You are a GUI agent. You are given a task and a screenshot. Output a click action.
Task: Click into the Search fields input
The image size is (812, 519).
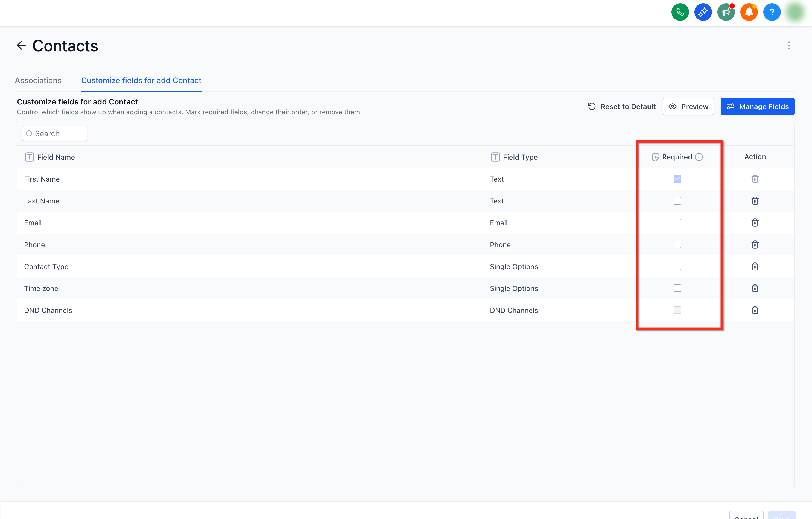pyautogui.click(x=57, y=133)
